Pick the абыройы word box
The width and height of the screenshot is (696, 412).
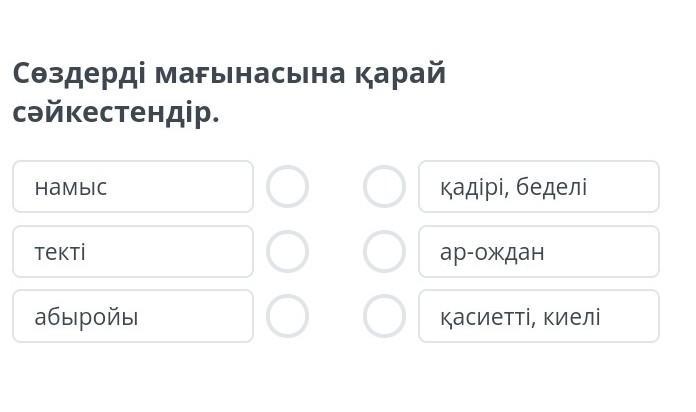(132, 316)
